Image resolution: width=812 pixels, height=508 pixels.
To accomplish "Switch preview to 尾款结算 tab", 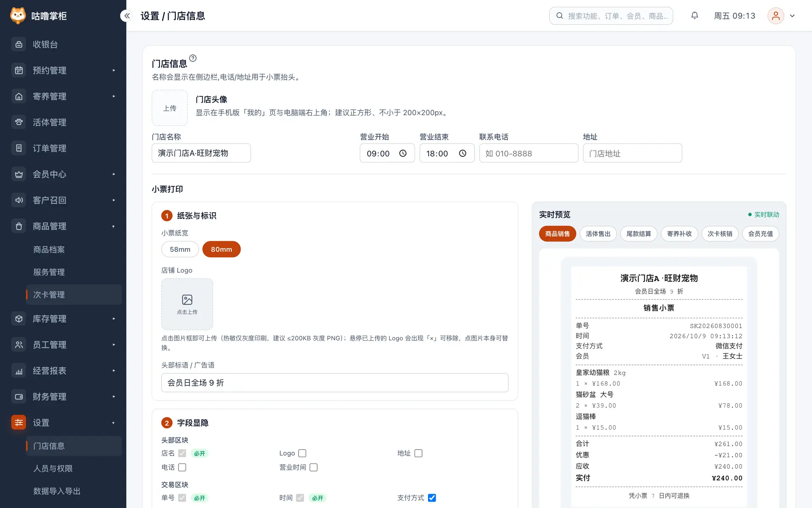I will (x=639, y=234).
